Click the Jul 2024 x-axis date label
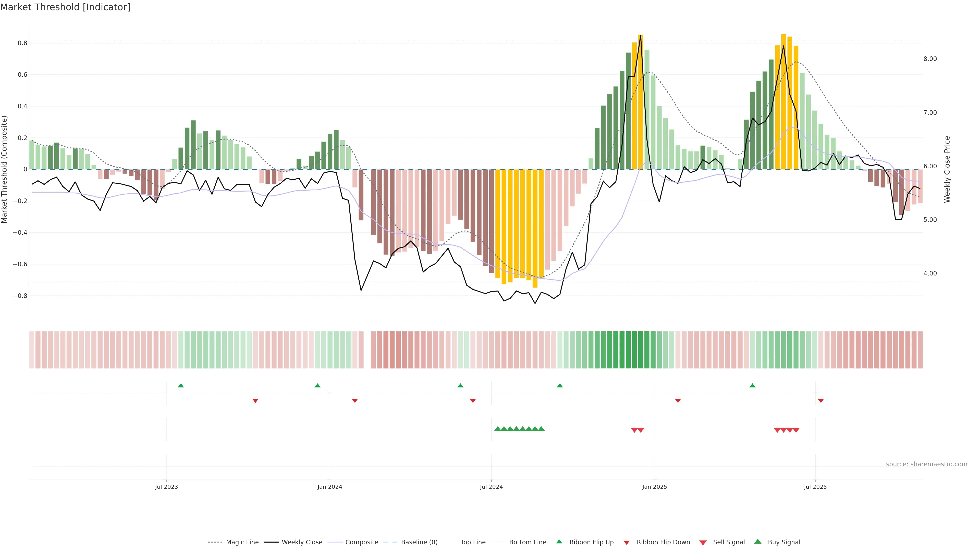 pyautogui.click(x=491, y=487)
